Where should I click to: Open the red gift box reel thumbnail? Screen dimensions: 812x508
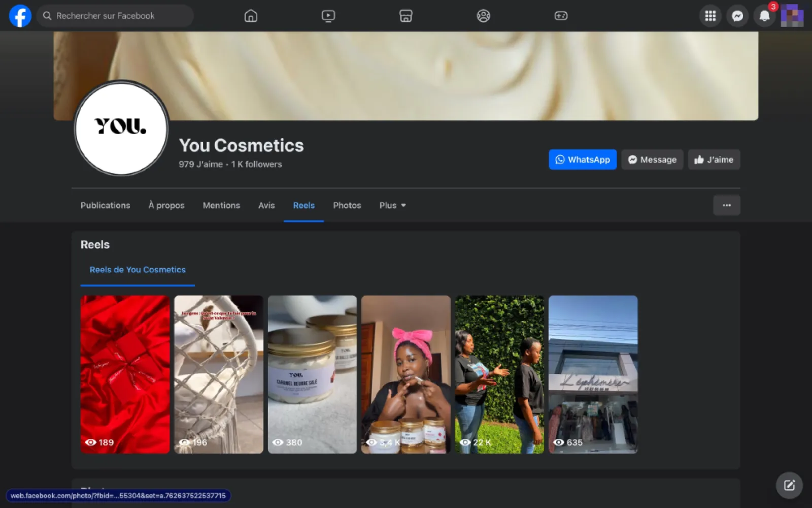point(125,374)
